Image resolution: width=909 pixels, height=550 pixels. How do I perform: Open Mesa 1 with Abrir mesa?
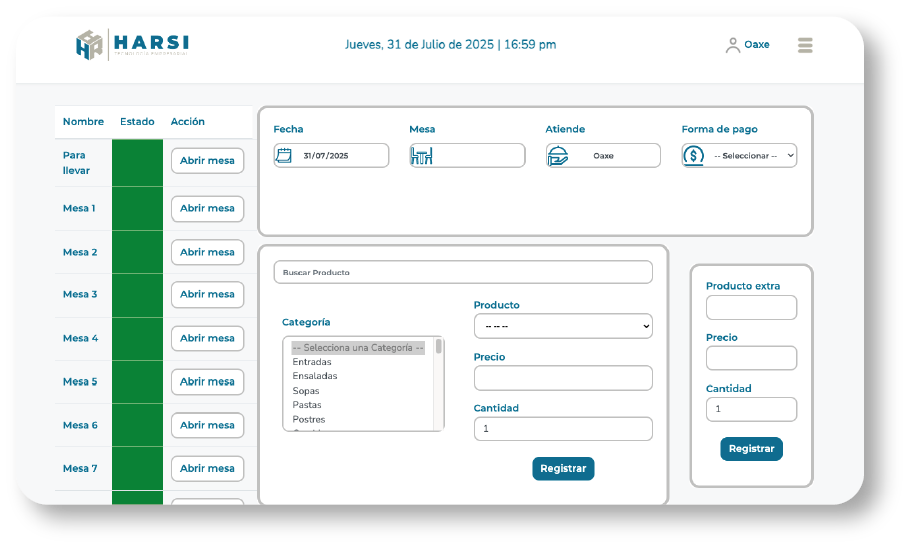tap(207, 208)
